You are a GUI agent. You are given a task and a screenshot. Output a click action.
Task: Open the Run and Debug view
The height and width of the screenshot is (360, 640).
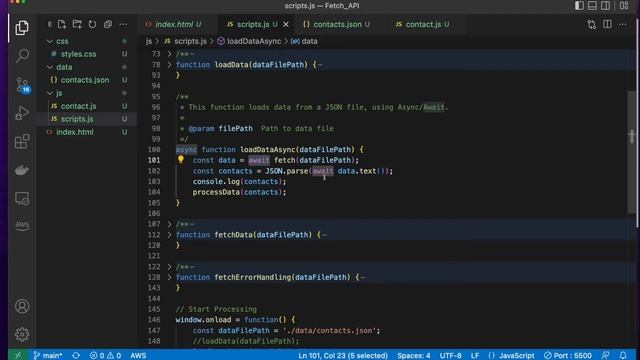(22, 113)
